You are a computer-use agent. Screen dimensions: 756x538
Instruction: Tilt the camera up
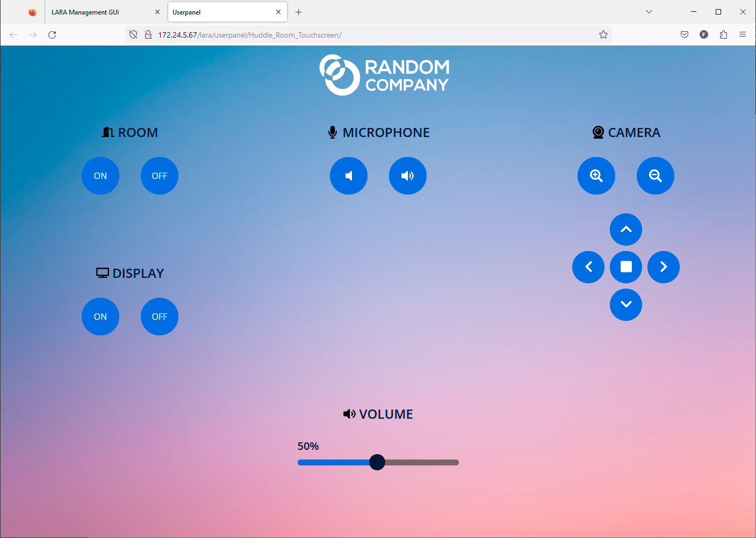[x=626, y=229]
